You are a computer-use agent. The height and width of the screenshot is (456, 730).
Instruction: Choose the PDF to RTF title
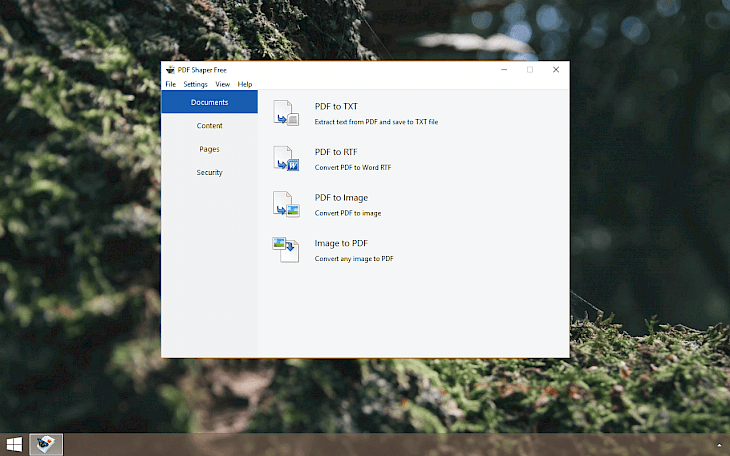[336, 152]
